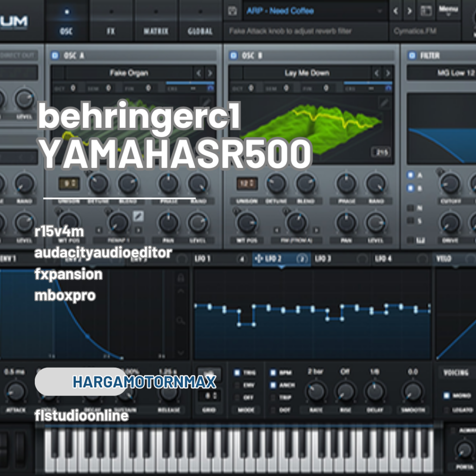Select the ENV 1 tab

pos(30,259)
